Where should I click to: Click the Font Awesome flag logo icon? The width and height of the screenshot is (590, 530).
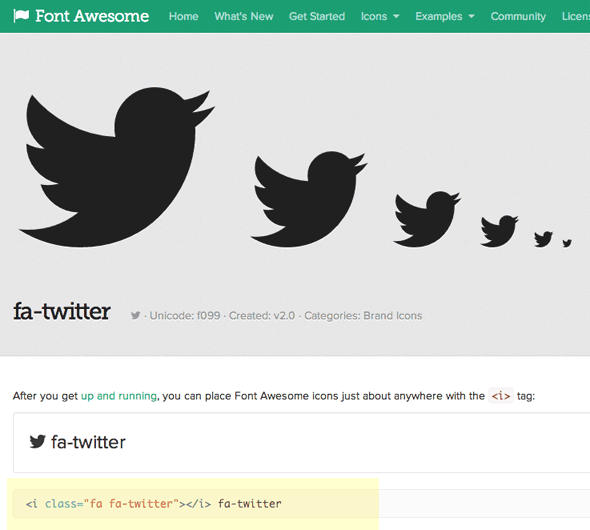(x=21, y=16)
